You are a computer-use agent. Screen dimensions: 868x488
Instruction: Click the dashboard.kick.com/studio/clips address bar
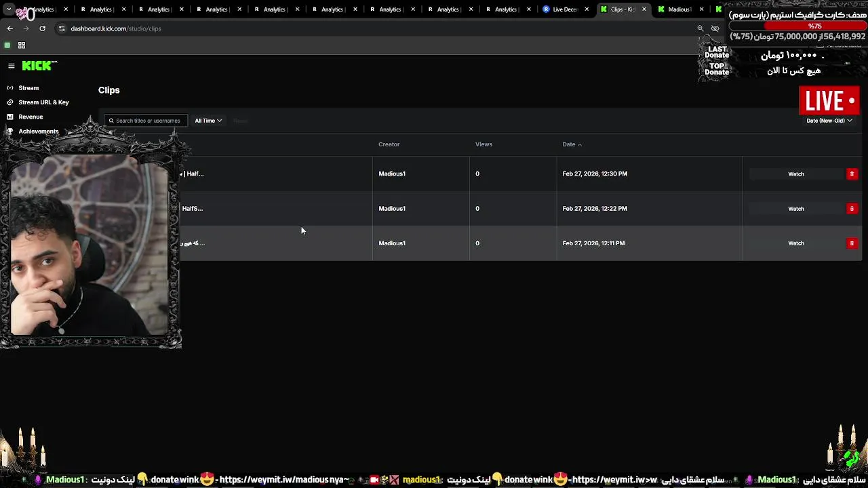click(116, 28)
